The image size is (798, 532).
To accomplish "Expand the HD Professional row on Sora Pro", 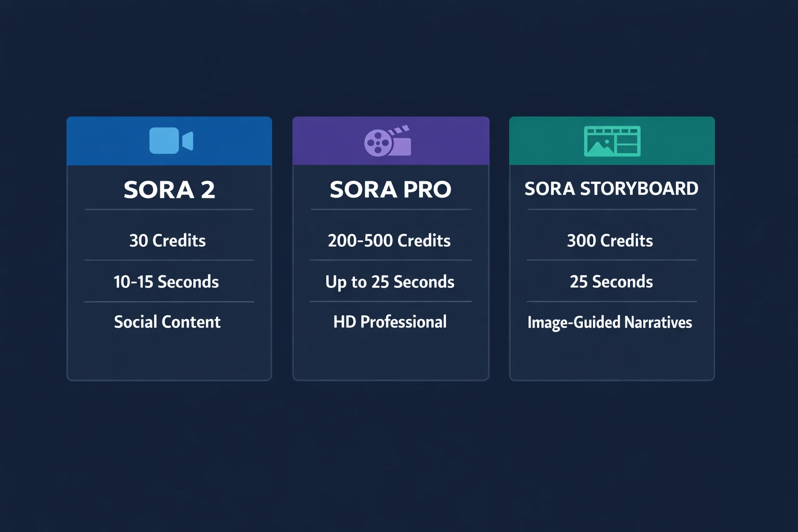I will pyautogui.click(x=390, y=322).
